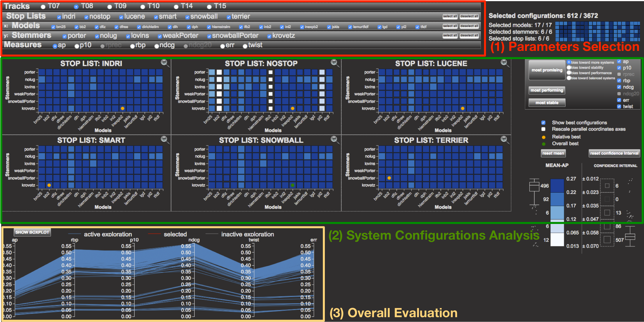Choose twist in the Measures row
The image size is (644, 322).
click(245, 46)
